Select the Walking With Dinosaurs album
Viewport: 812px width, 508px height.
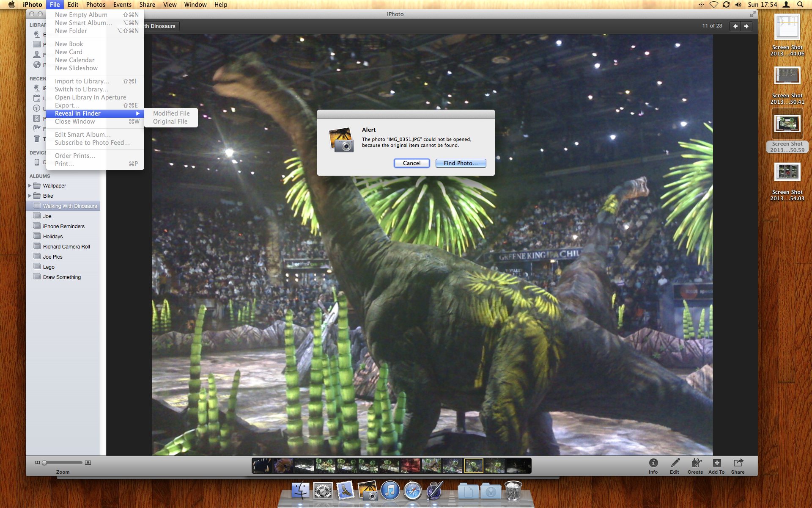63,206
